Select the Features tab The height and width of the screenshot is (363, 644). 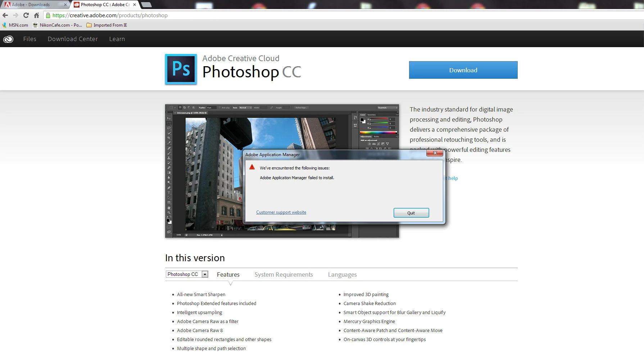(228, 274)
